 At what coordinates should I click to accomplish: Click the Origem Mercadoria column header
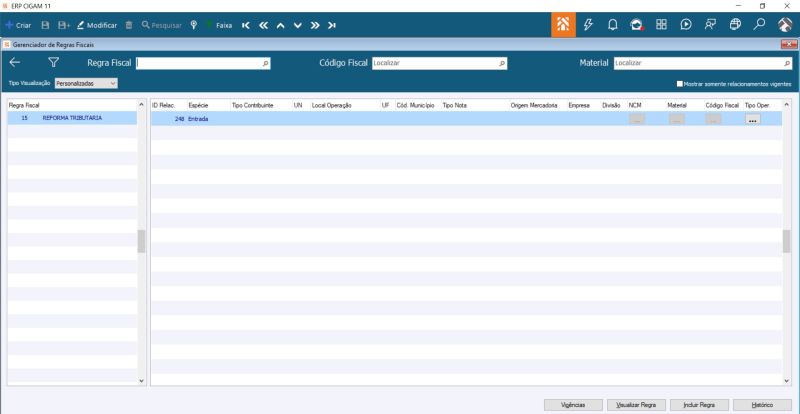click(x=534, y=105)
